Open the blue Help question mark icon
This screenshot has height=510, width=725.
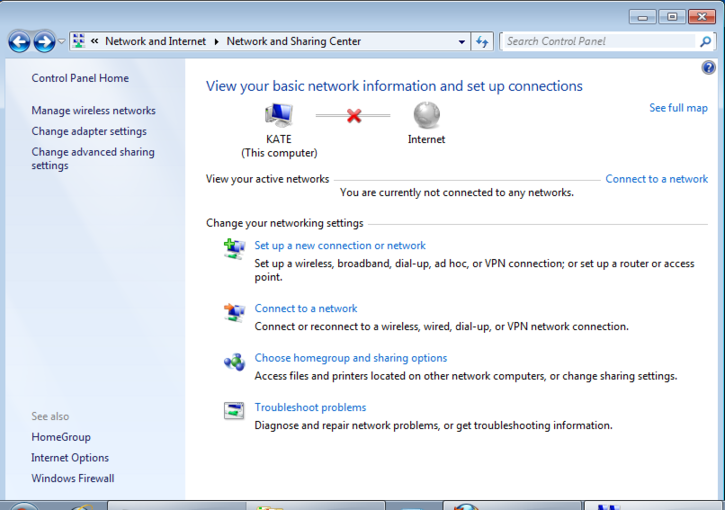(709, 68)
